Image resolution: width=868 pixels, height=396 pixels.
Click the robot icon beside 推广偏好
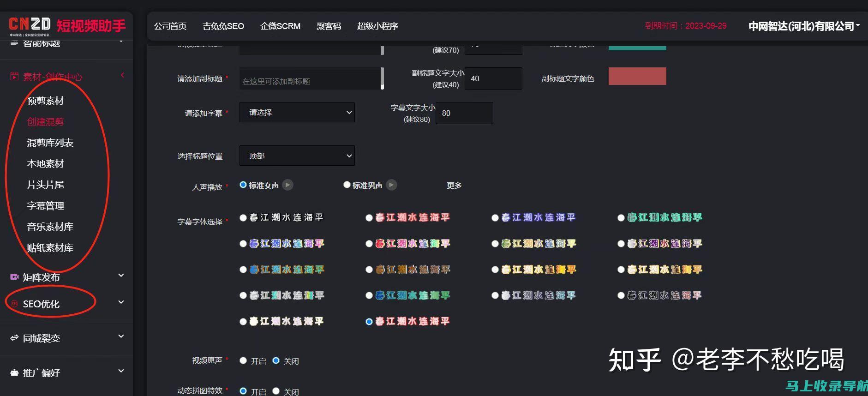[14, 372]
